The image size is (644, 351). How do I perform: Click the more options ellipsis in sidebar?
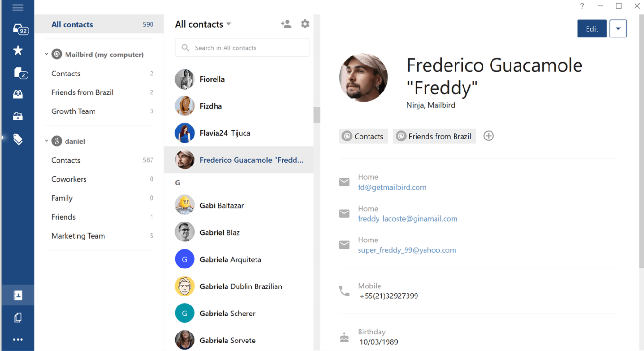pos(18,340)
